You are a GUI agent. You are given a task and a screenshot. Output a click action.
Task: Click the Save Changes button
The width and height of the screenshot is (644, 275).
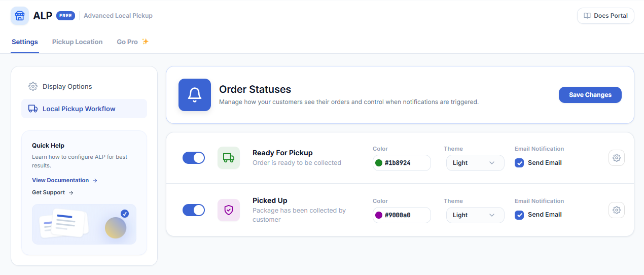(x=590, y=95)
